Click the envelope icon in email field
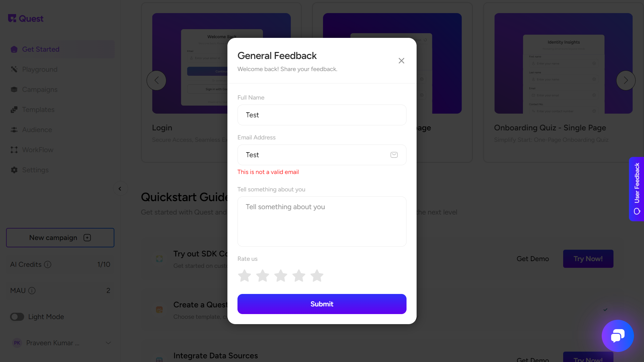 click(394, 155)
